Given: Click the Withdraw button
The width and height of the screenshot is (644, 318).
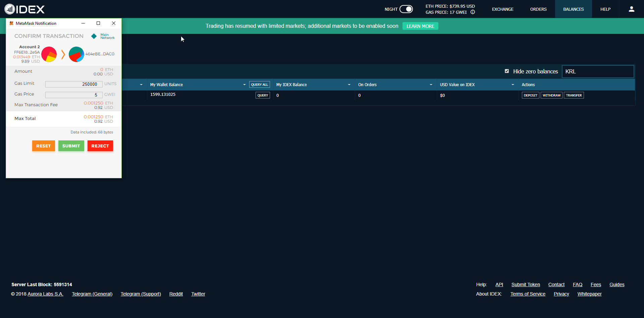Looking at the screenshot, I should [551, 96].
